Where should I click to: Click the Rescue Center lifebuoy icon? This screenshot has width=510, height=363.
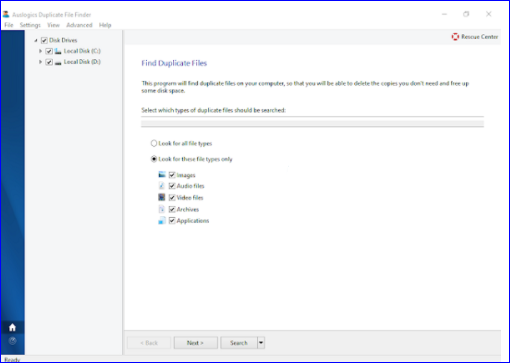point(455,37)
